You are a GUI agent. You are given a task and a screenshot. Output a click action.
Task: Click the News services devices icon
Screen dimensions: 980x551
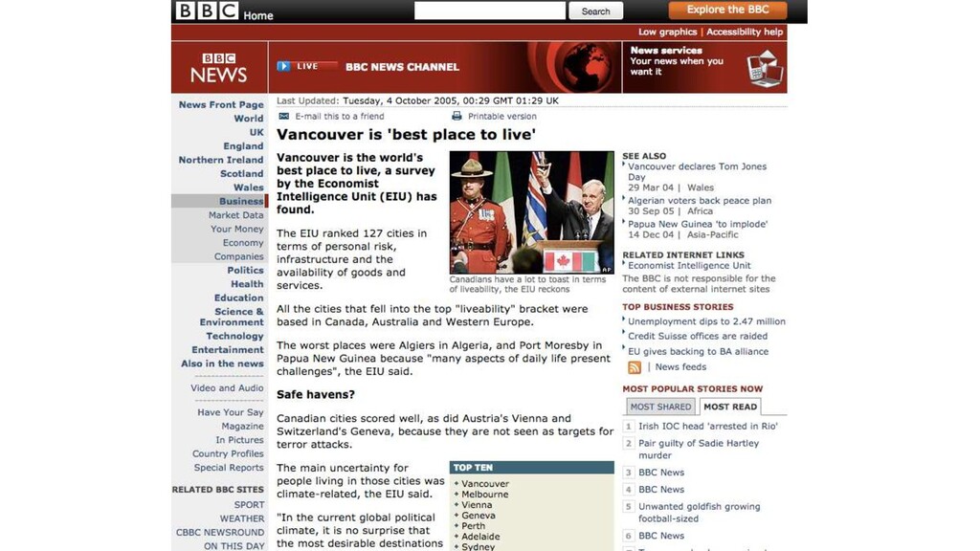[x=765, y=69]
